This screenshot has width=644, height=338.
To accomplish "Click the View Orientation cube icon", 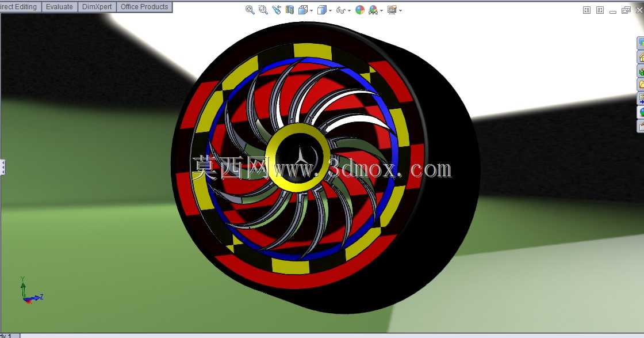I will point(303,10).
